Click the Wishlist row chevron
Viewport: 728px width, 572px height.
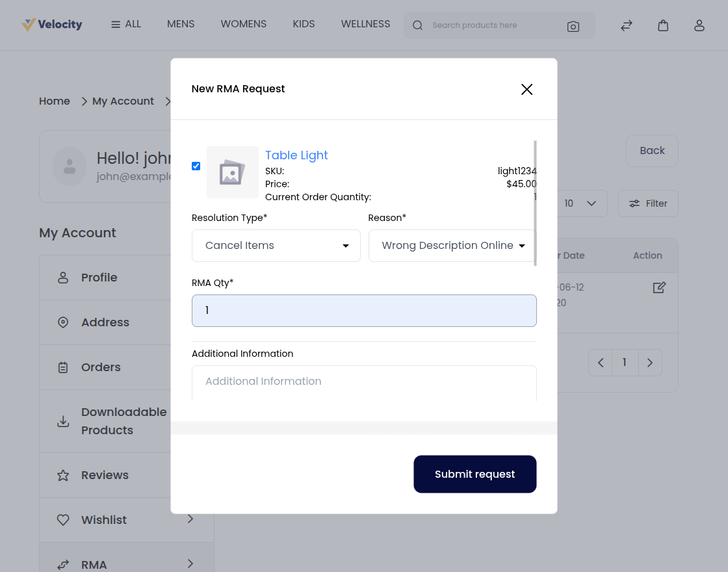click(x=190, y=519)
